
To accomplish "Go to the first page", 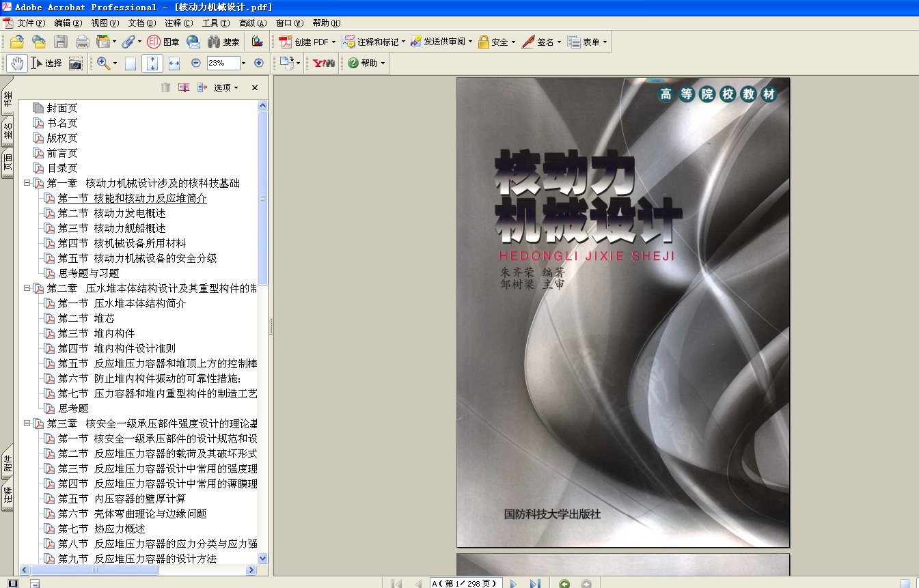I will click(x=396, y=583).
